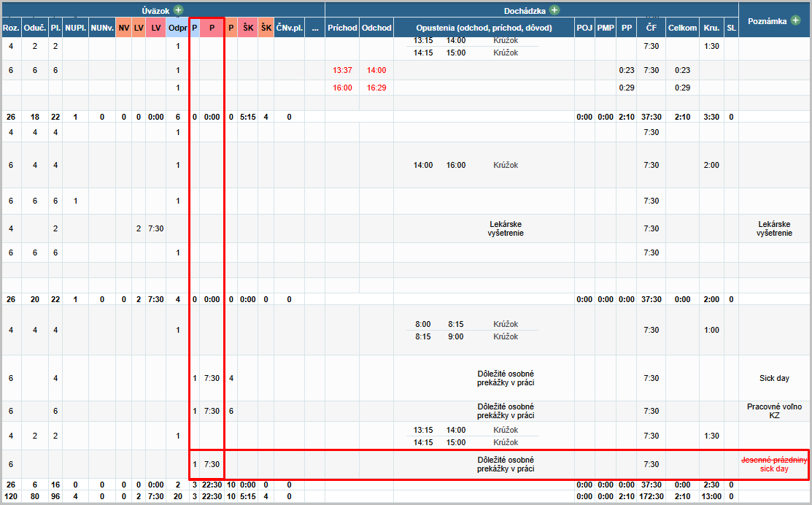
Task: Click the blue Odpr column header
Action: tap(177, 28)
